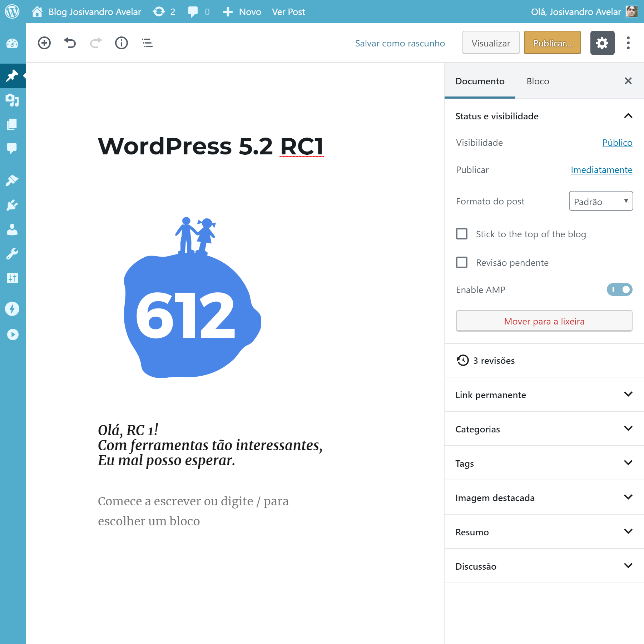This screenshot has height=644, width=644.
Task: Open the WordPress logo menu
Action: 12,11
